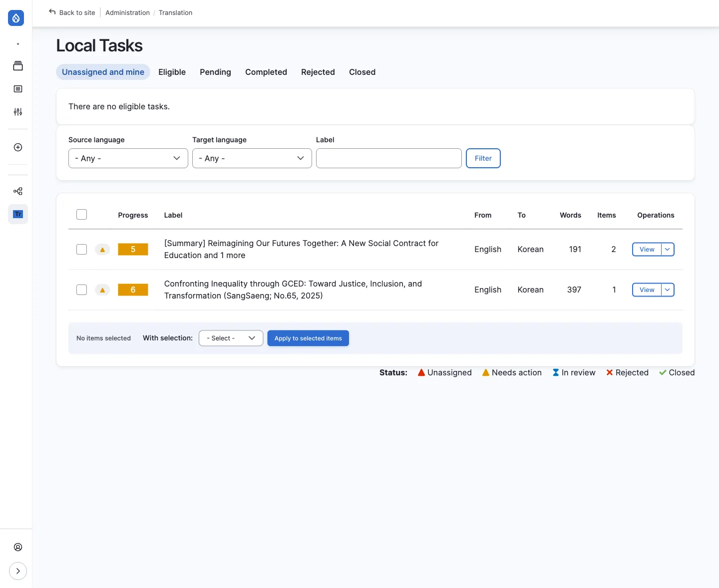Image resolution: width=719 pixels, height=588 pixels.
Task: Click Back to site link
Action: click(x=72, y=12)
